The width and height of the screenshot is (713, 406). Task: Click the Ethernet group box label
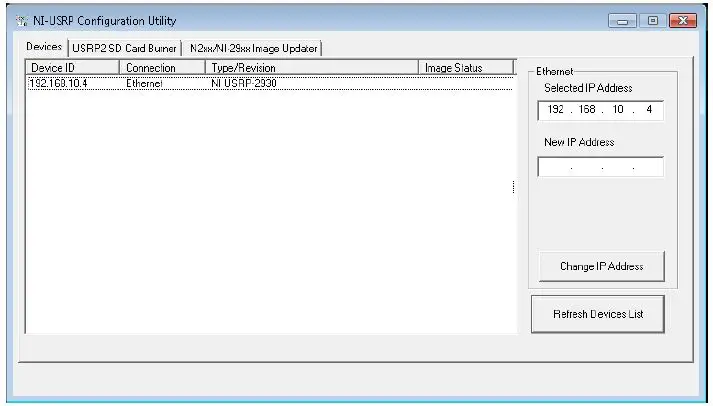click(554, 71)
